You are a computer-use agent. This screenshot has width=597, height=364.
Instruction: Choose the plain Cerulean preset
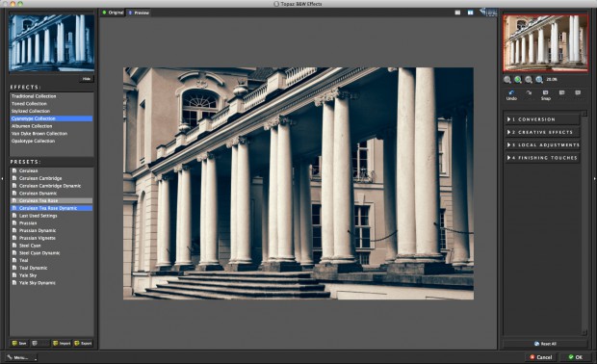(51, 171)
